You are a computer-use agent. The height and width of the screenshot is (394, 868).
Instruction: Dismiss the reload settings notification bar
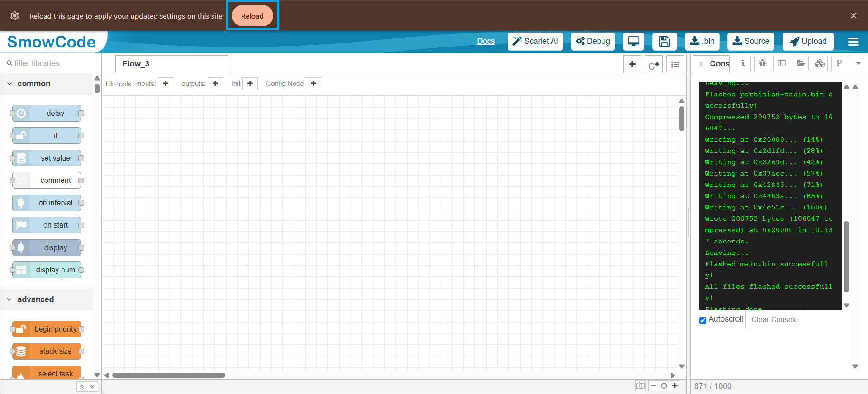point(854,16)
